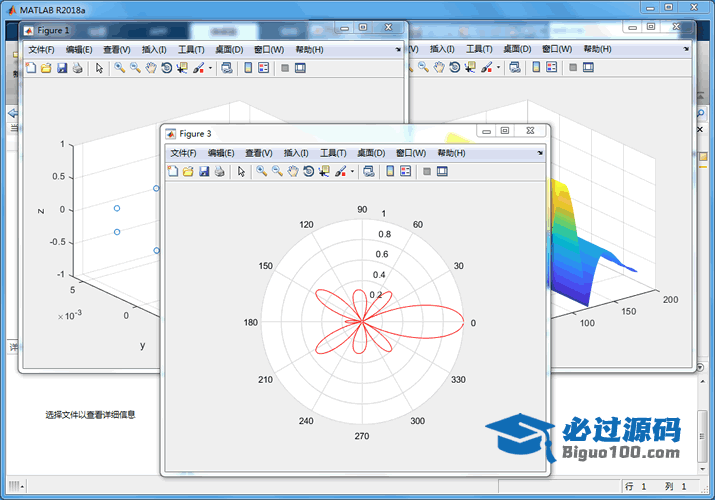Open 工具(T) menu in Figure 1
This screenshot has width=715, height=500.
tap(191, 49)
